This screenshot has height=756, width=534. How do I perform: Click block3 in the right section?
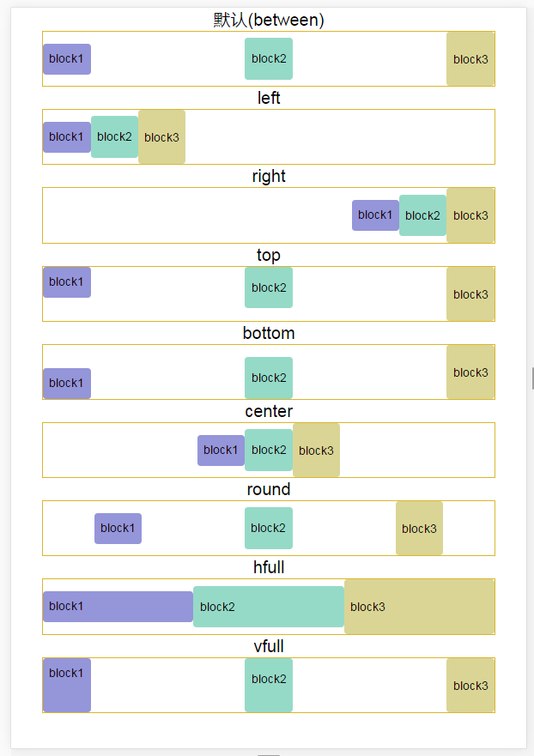pyautogui.click(x=470, y=215)
